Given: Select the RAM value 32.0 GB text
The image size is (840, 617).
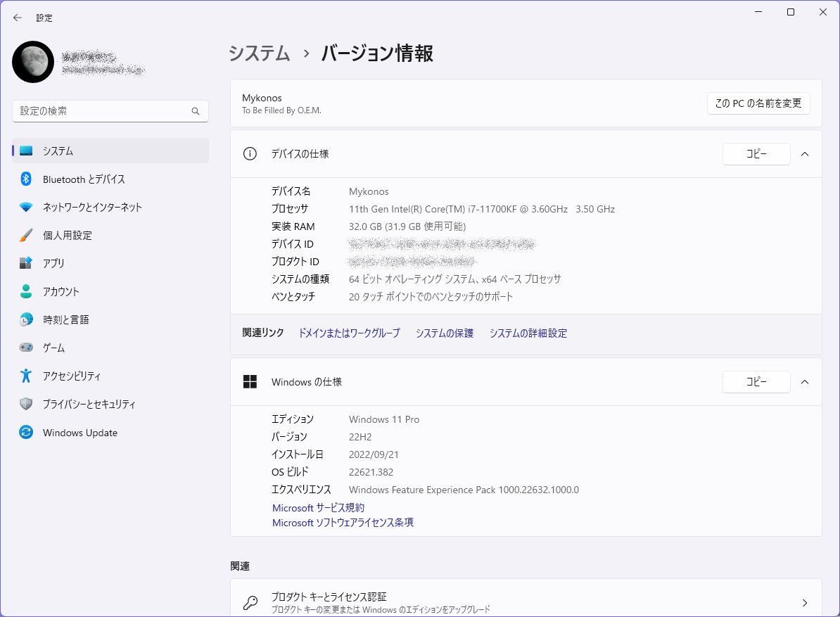Looking at the screenshot, I should pos(407,227).
